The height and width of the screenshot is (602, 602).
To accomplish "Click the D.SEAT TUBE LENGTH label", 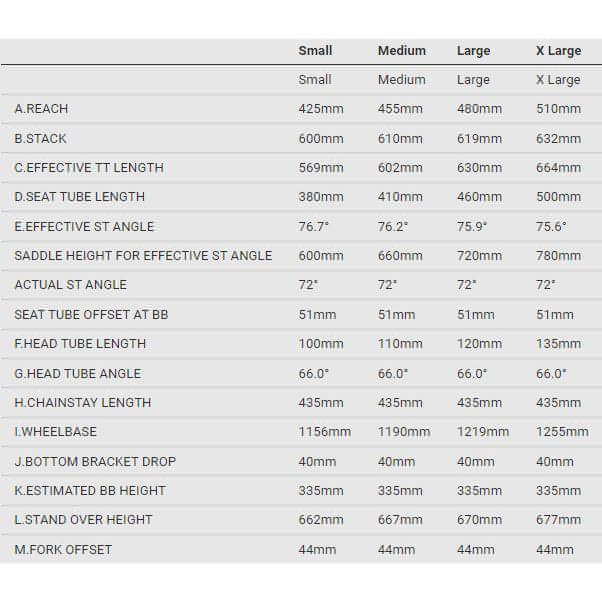I will (x=79, y=197).
